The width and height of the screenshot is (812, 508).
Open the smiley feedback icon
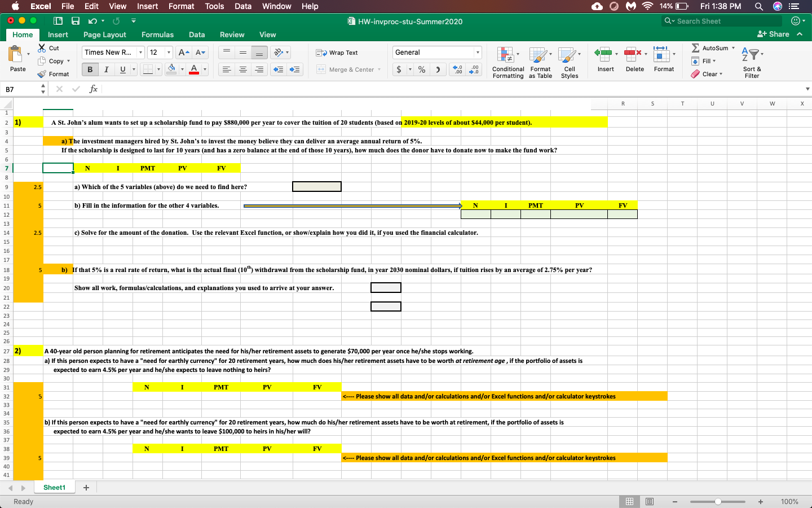pos(796,21)
